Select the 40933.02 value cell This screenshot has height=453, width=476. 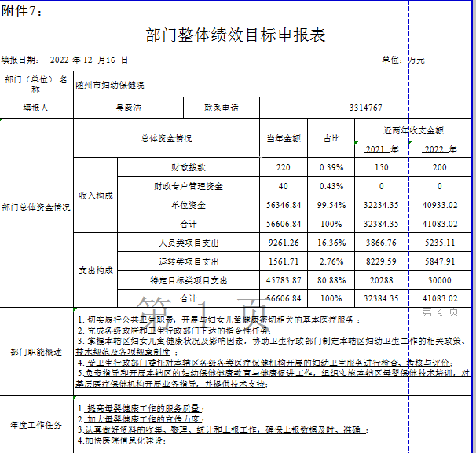(440, 205)
